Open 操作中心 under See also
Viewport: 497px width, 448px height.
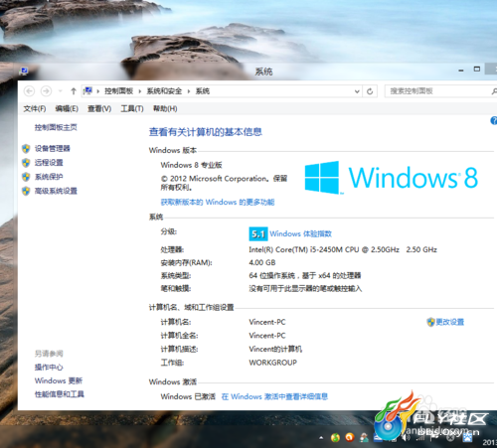[49, 368]
